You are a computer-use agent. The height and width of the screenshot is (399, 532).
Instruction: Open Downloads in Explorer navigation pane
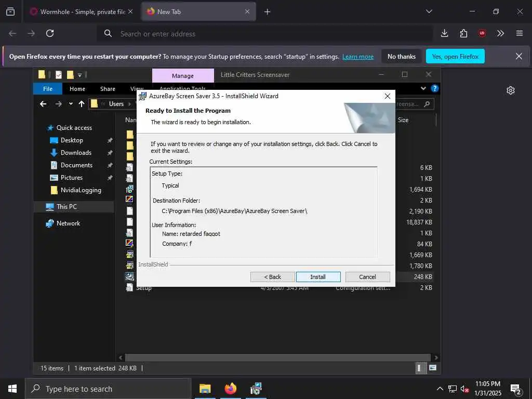pyautogui.click(x=76, y=153)
